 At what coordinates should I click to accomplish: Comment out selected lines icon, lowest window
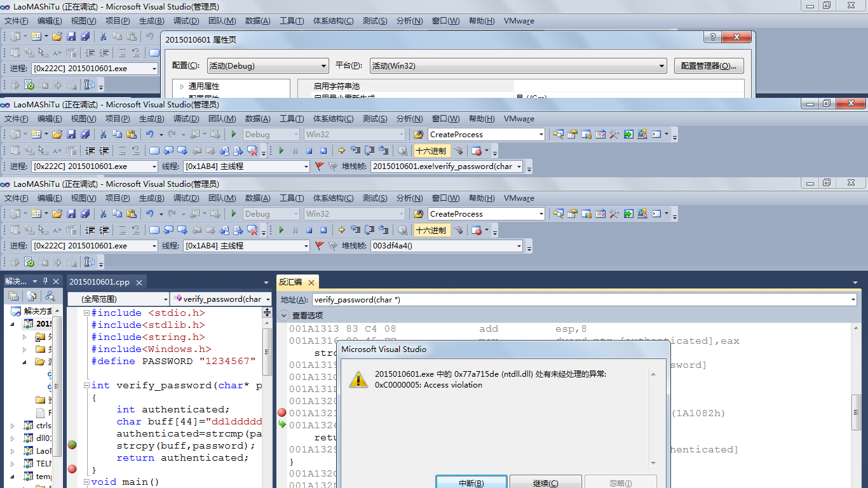point(121,230)
